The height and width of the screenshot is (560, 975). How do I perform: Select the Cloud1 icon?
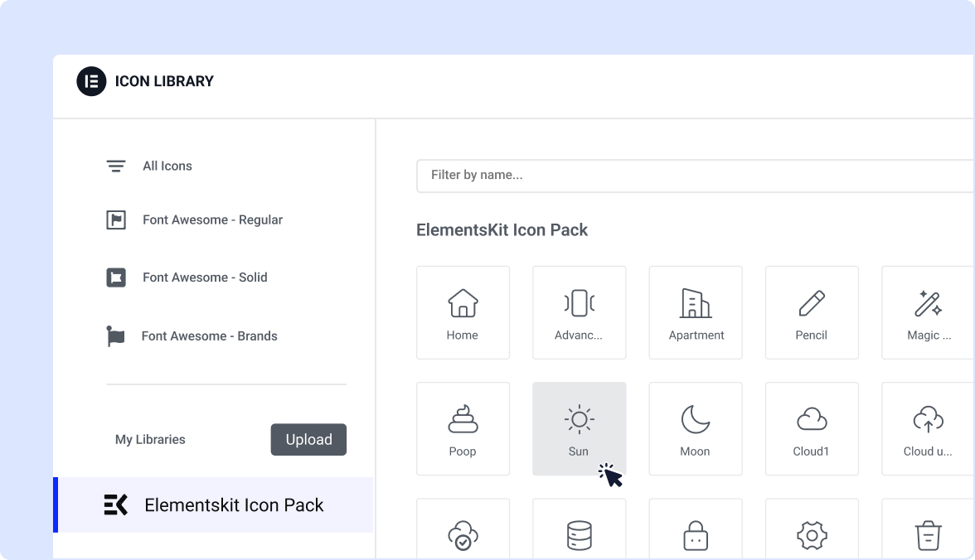812,429
